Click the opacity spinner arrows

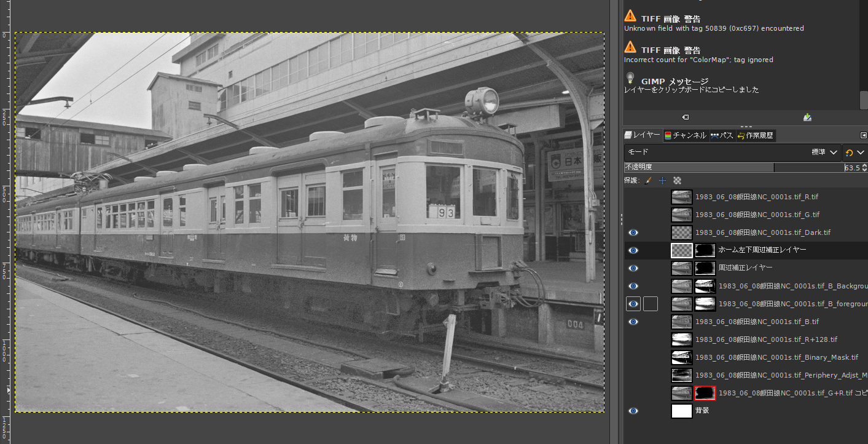tap(864, 167)
